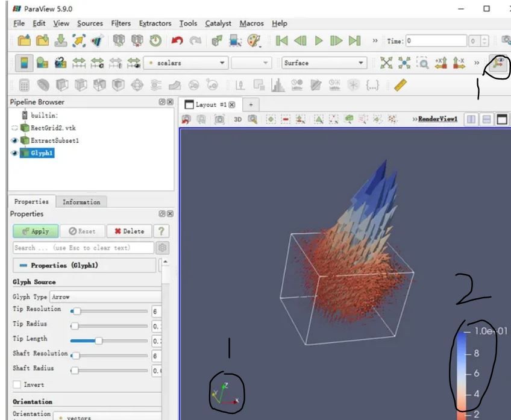Screen dimensions: 511x420
Task: Collapse the Properties (Glyph1) section
Action: pyautogui.click(x=23, y=265)
